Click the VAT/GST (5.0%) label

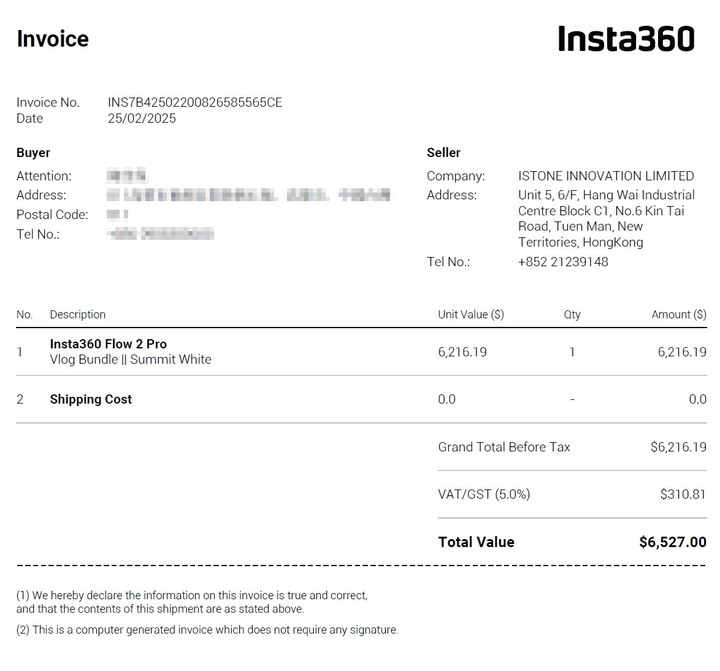click(x=484, y=494)
